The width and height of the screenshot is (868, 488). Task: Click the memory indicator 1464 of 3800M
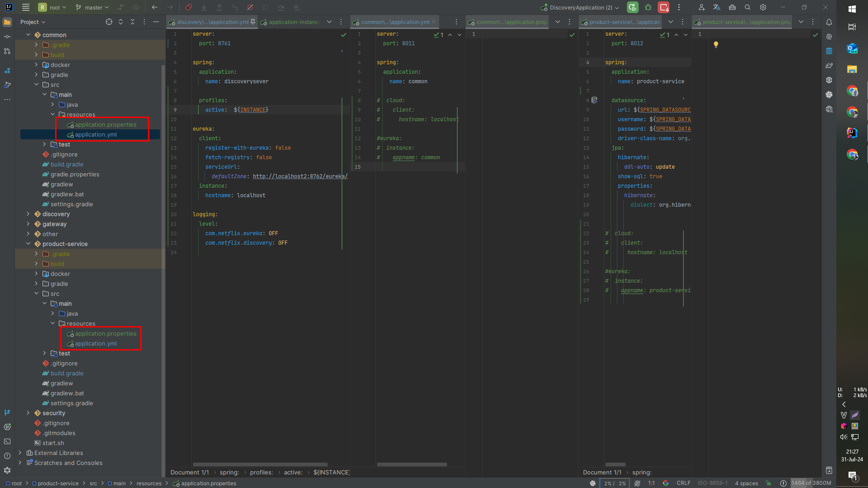click(x=811, y=483)
